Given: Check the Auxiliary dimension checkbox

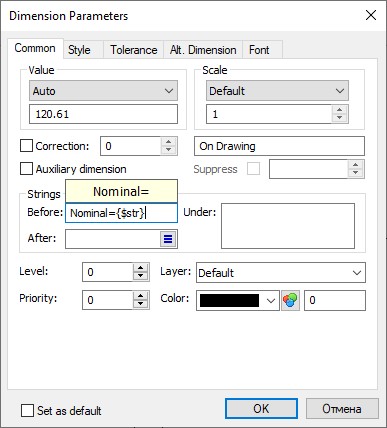Looking at the screenshot, I should (x=26, y=169).
